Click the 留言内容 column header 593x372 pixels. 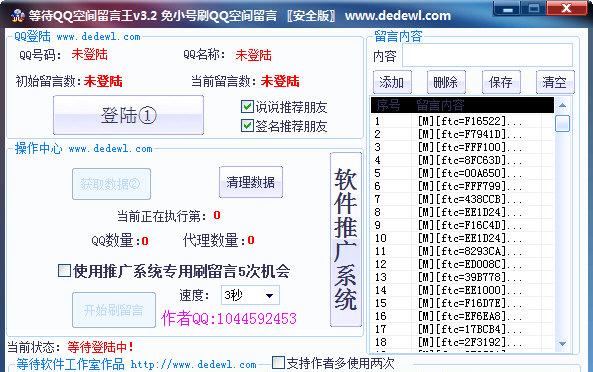point(483,105)
